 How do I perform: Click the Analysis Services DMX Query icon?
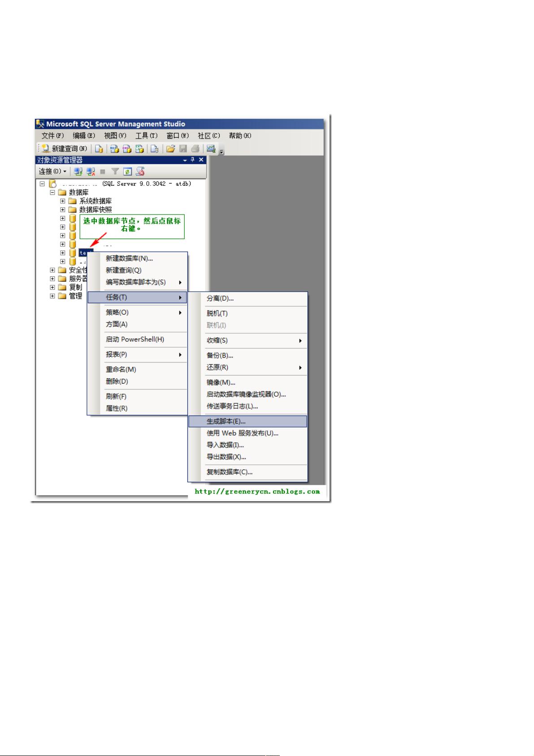(x=127, y=149)
